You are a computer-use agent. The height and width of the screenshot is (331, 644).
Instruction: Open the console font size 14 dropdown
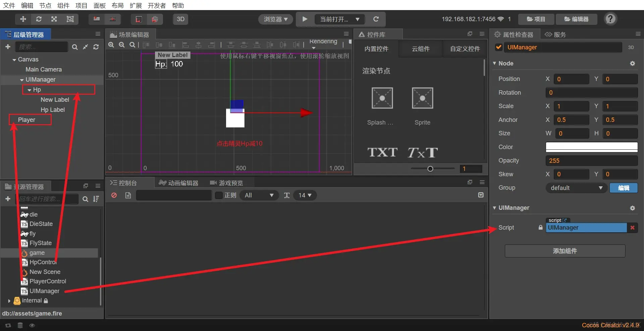[305, 195]
